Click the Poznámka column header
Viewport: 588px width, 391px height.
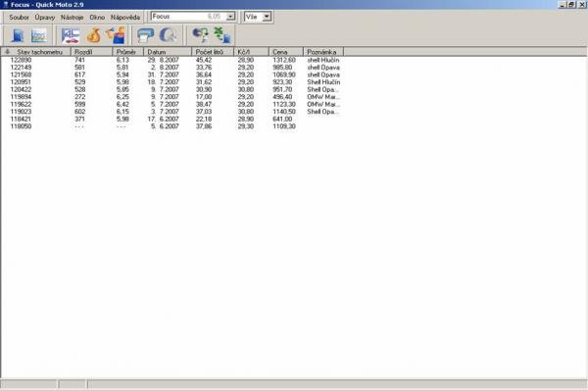(323, 52)
